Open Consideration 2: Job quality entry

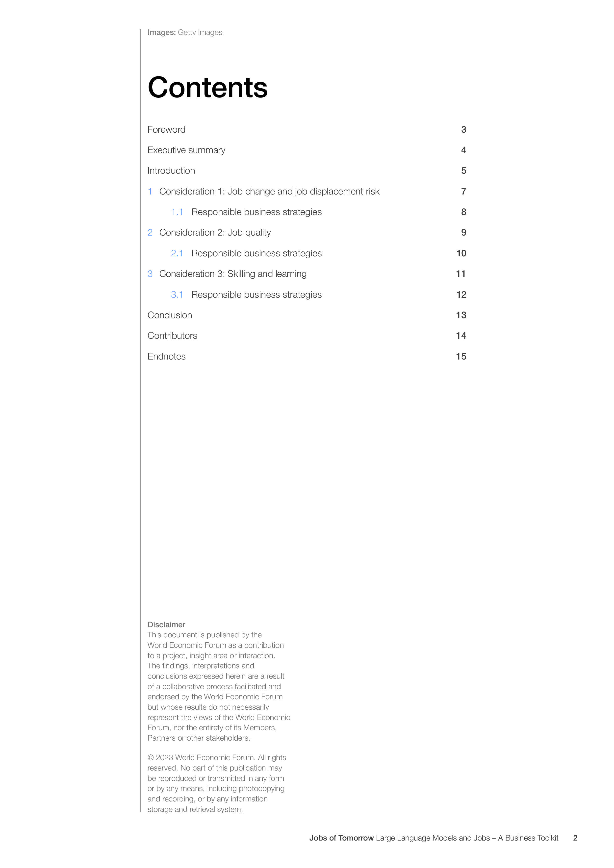point(215,233)
